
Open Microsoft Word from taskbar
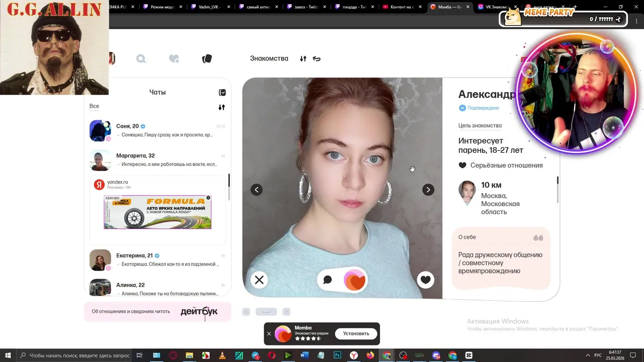(304, 355)
